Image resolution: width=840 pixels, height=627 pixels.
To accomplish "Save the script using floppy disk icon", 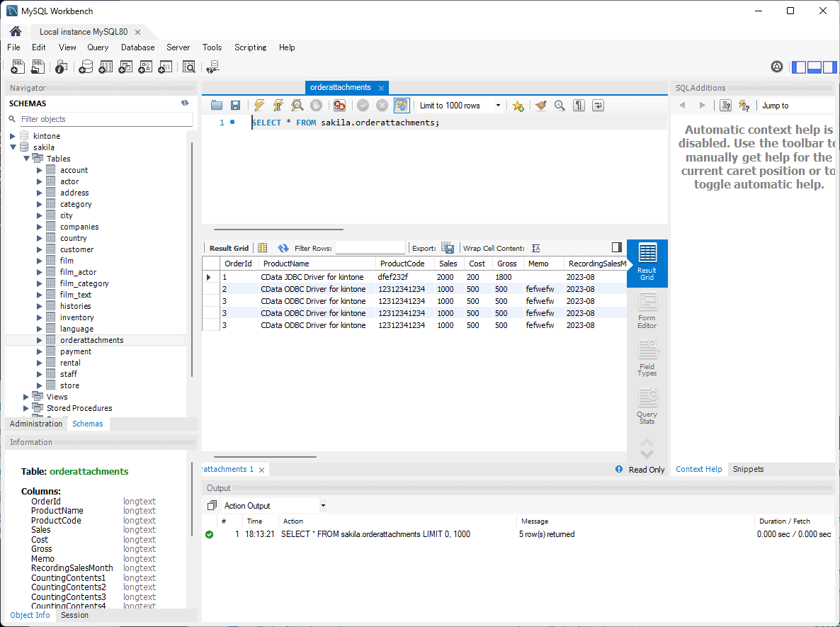I will 236,106.
